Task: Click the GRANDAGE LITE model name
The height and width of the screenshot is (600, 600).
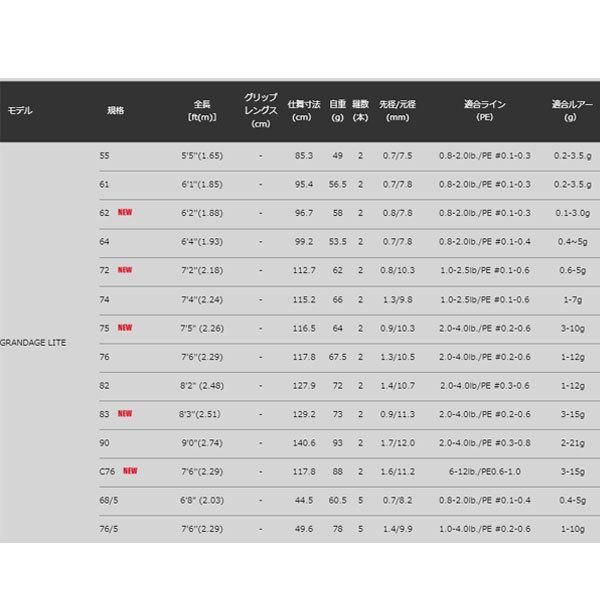Action: (x=33, y=356)
